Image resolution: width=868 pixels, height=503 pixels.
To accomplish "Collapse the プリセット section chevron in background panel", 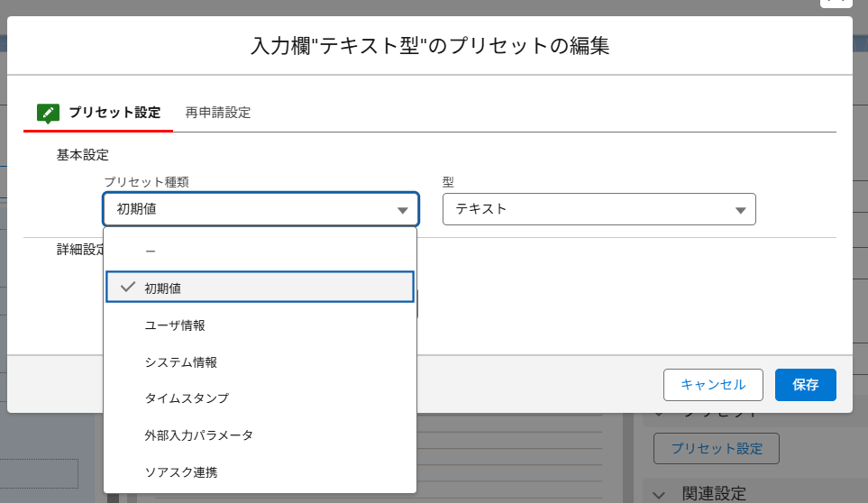I will [659, 413].
